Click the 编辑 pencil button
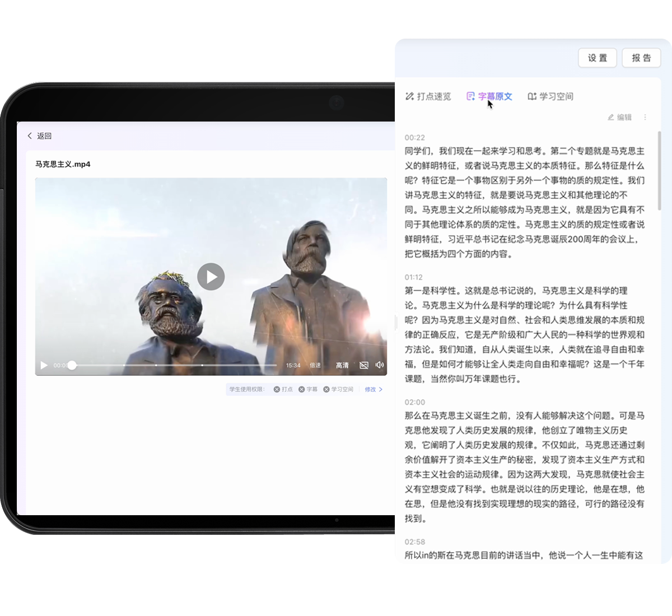Viewport: 672px width, 616px height. coord(620,117)
